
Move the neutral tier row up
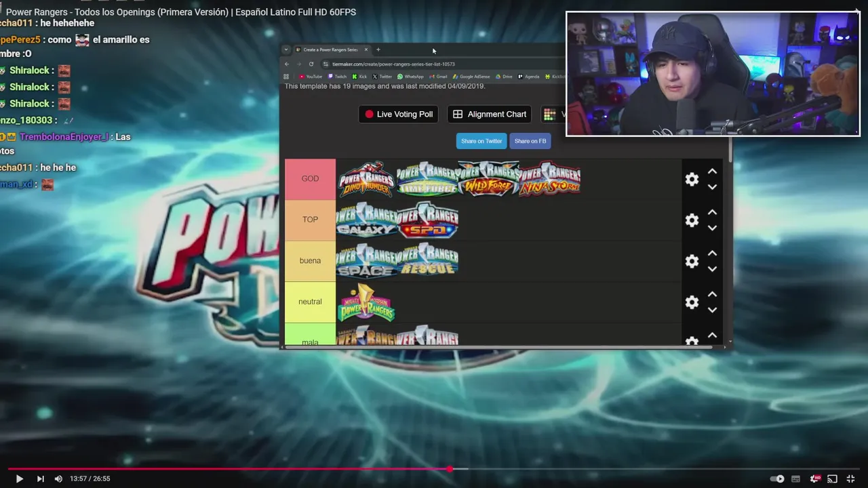click(712, 294)
